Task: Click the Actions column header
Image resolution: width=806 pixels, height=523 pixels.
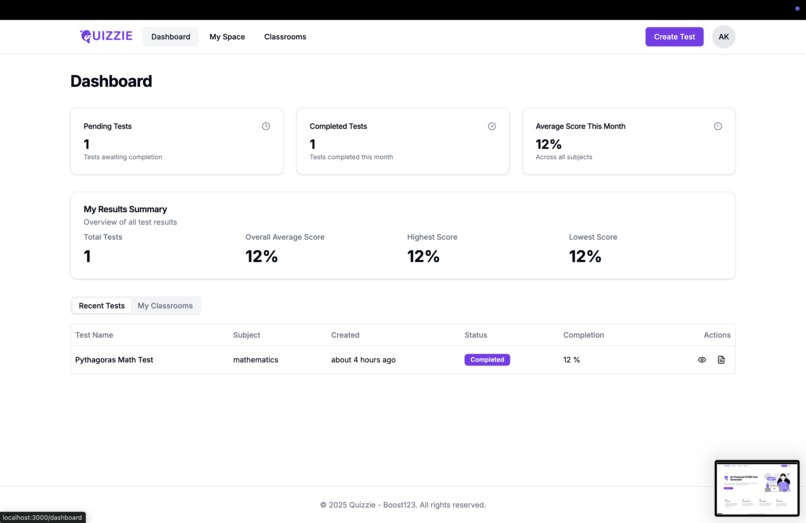Action: point(717,335)
